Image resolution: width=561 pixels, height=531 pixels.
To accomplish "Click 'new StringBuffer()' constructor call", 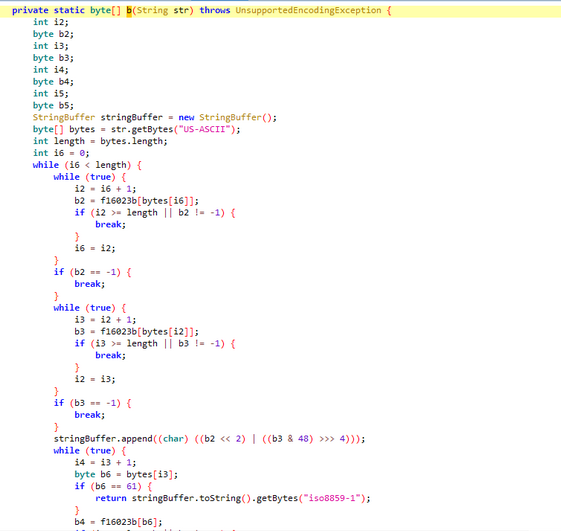I will point(225,117).
